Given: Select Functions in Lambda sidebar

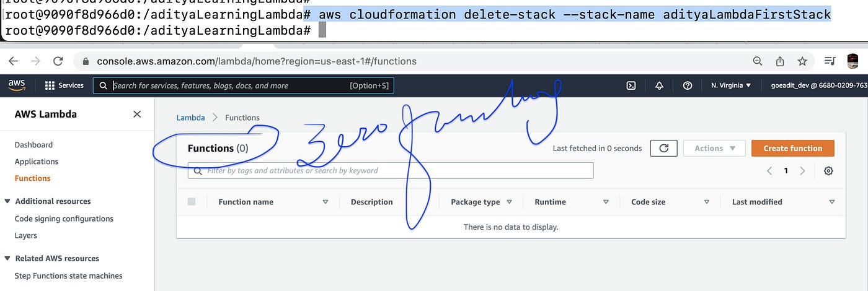Looking at the screenshot, I should [33, 178].
